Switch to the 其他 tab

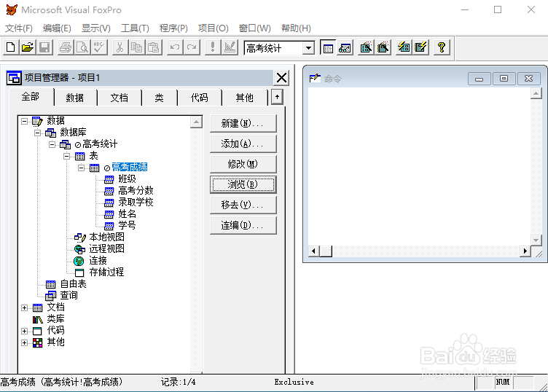(x=244, y=98)
